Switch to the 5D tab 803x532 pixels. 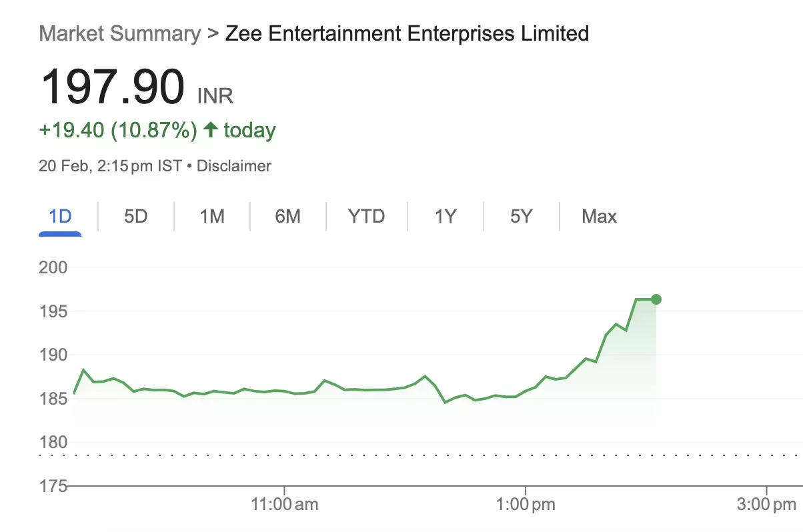click(135, 217)
